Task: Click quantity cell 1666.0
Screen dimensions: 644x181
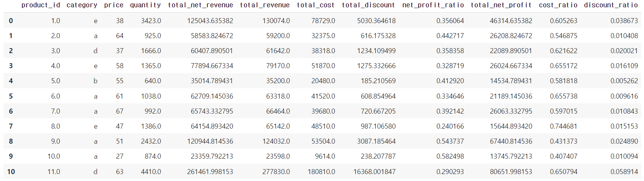Action: tap(151, 51)
